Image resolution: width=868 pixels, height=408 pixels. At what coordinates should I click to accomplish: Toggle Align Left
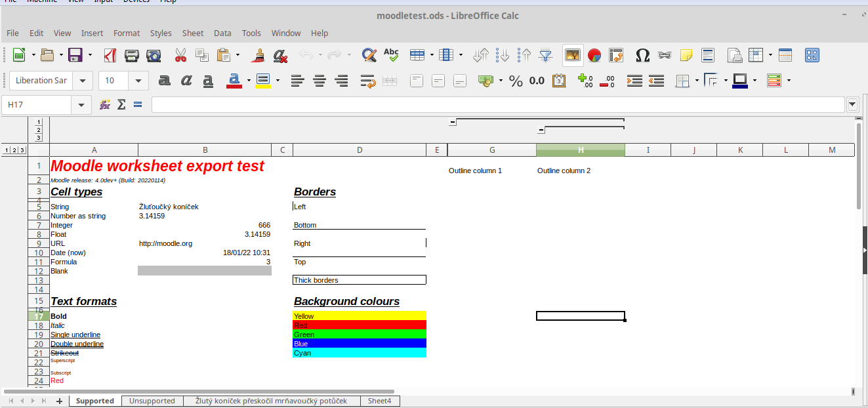(298, 81)
